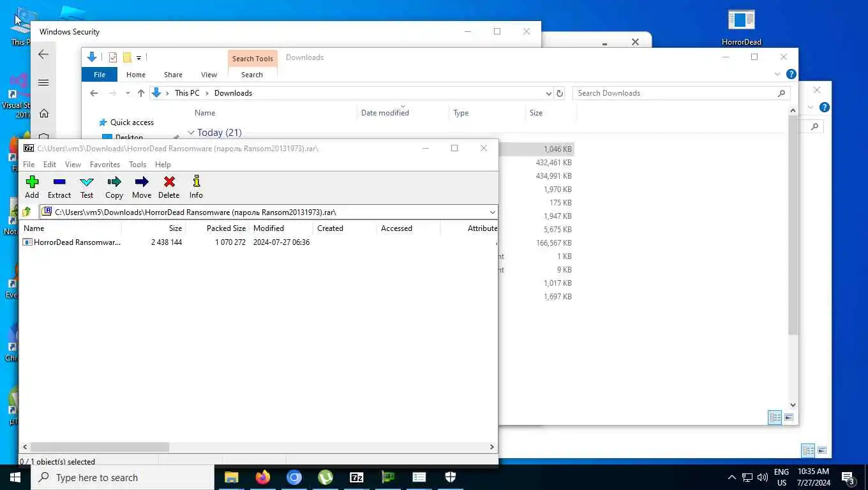The height and width of the screenshot is (490, 868).
Task: Open the File menu in 7-Zip
Action: 29,165
